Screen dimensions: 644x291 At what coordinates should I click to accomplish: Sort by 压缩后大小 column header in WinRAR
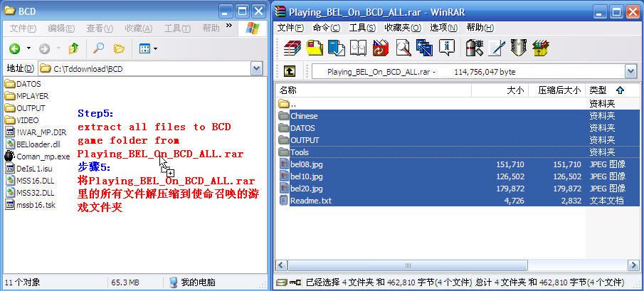click(x=556, y=90)
